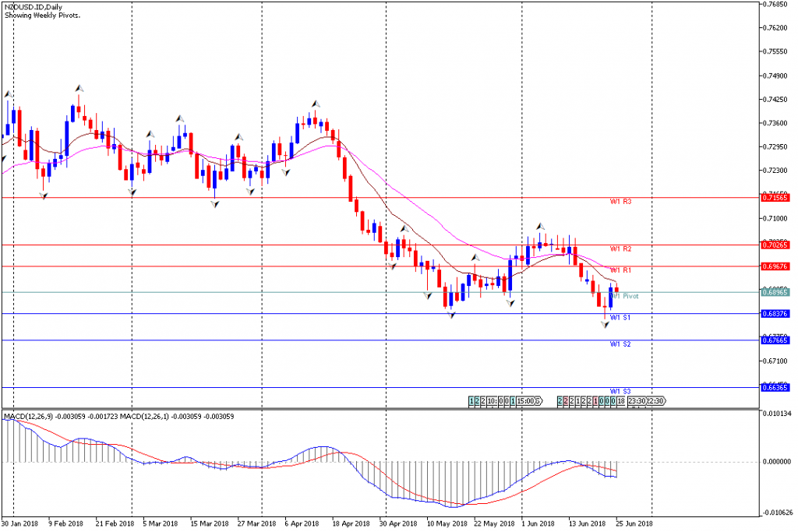The width and height of the screenshot is (798, 532).
Task: Click the '18' event marker box
Action: [621, 401]
